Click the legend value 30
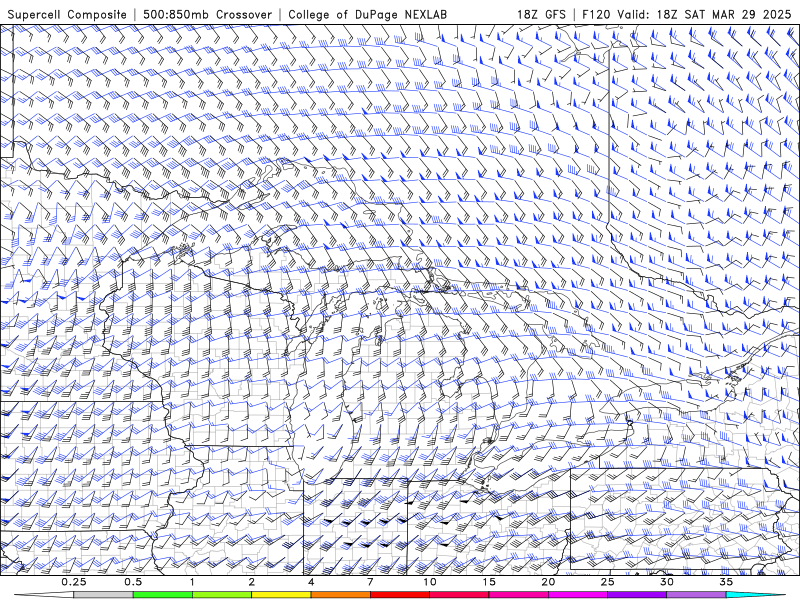Screen dimensions: 800x600 667,582
